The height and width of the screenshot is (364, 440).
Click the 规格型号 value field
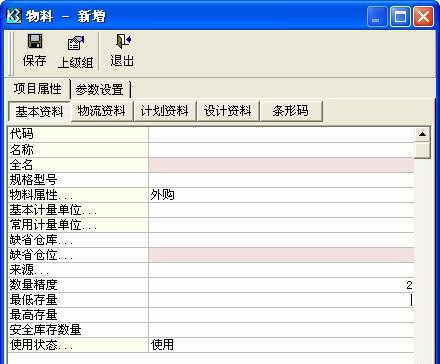click(x=281, y=180)
